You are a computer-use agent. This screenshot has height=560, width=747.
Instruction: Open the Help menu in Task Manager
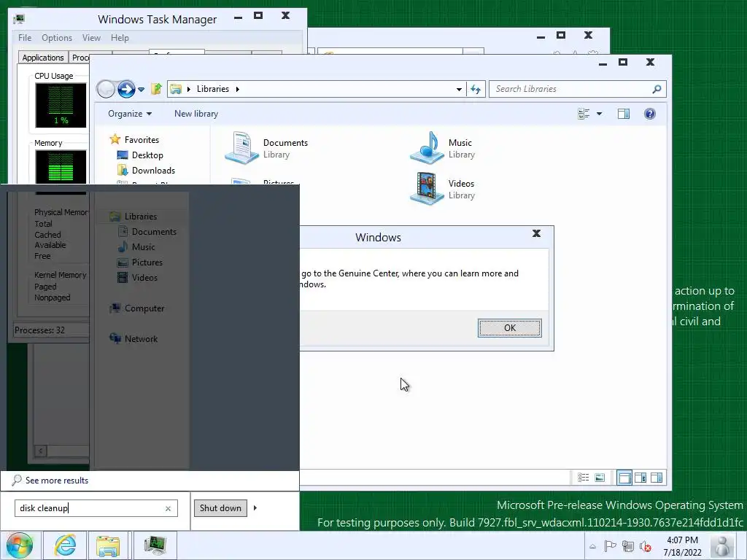pos(120,38)
